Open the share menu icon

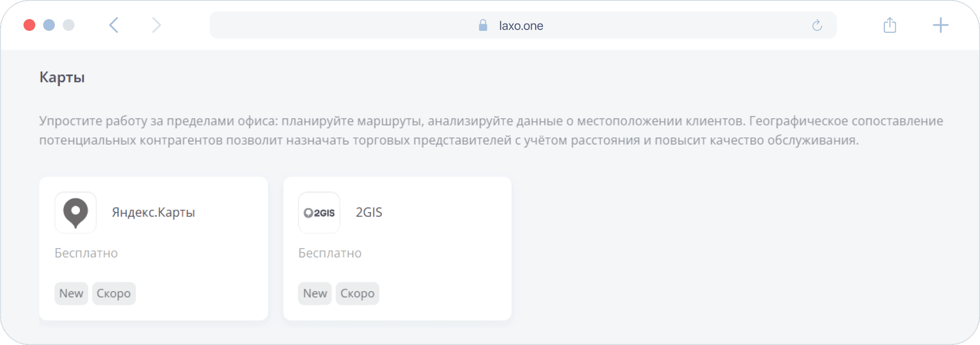click(890, 25)
